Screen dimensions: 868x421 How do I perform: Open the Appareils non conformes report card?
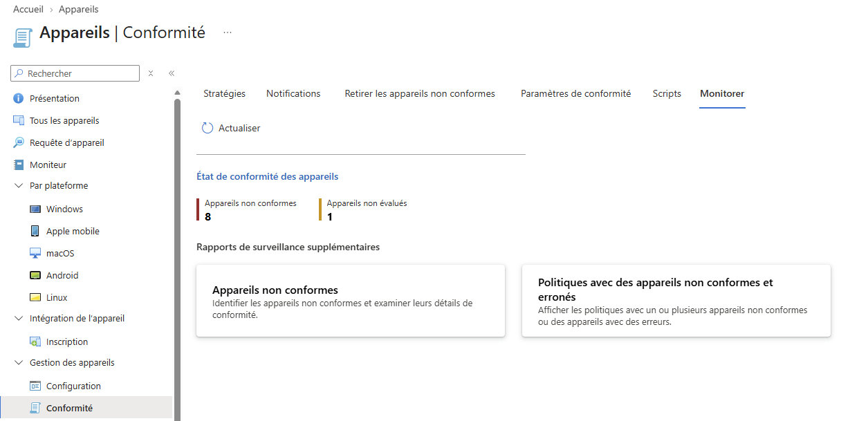click(351, 301)
